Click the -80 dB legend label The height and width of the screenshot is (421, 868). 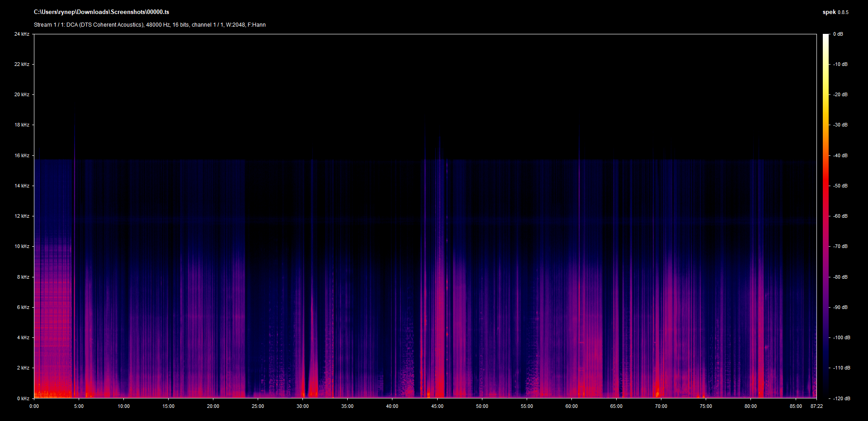[x=840, y=277]
